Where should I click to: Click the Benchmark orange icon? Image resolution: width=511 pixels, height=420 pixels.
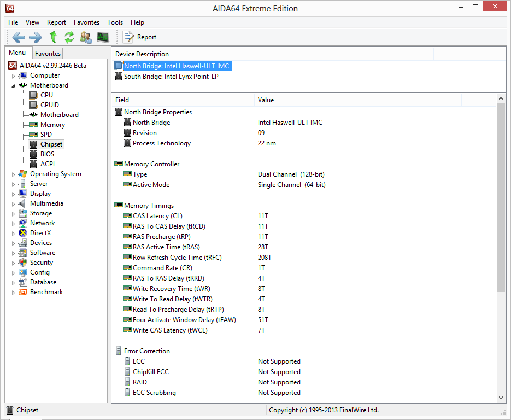tap(23, 292)
